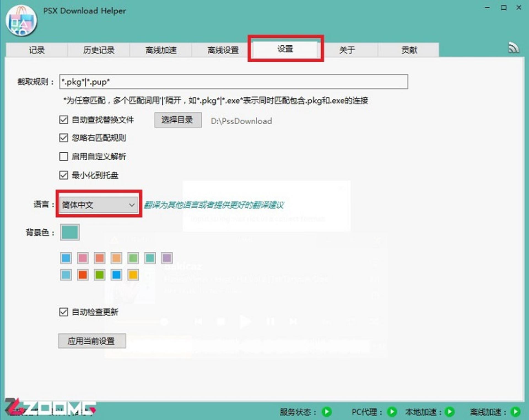The height and width of the screenshot is (420, 529).
Task: Pick the light green swatch in first row
Action: 133,258
